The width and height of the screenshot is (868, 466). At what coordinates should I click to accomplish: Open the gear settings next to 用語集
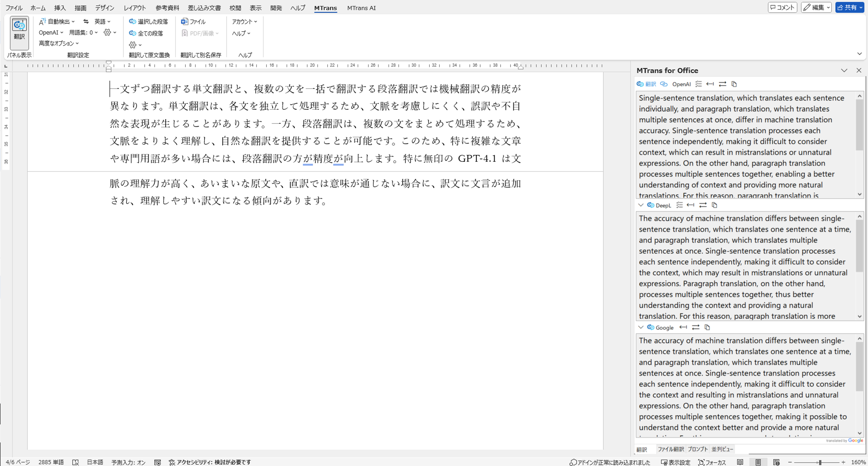(x=110, y=32)
